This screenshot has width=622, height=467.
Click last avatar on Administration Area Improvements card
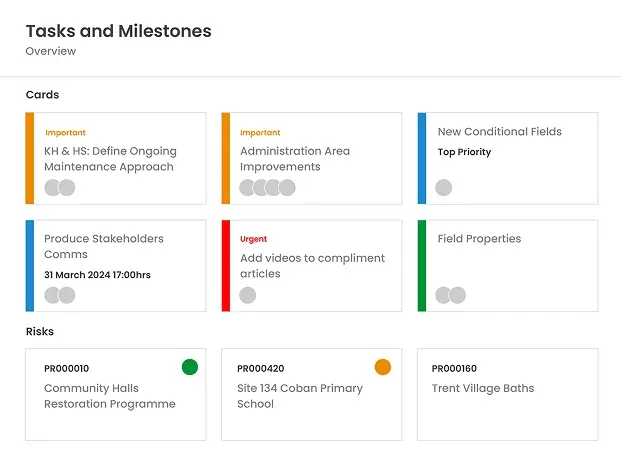click(x=287, y=187)
